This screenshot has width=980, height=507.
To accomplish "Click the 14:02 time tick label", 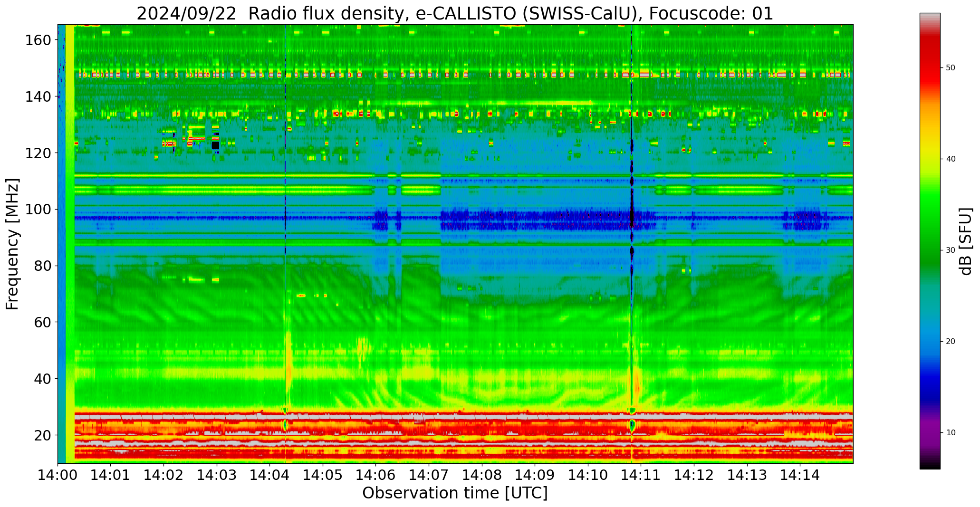I will coord(164,474).
